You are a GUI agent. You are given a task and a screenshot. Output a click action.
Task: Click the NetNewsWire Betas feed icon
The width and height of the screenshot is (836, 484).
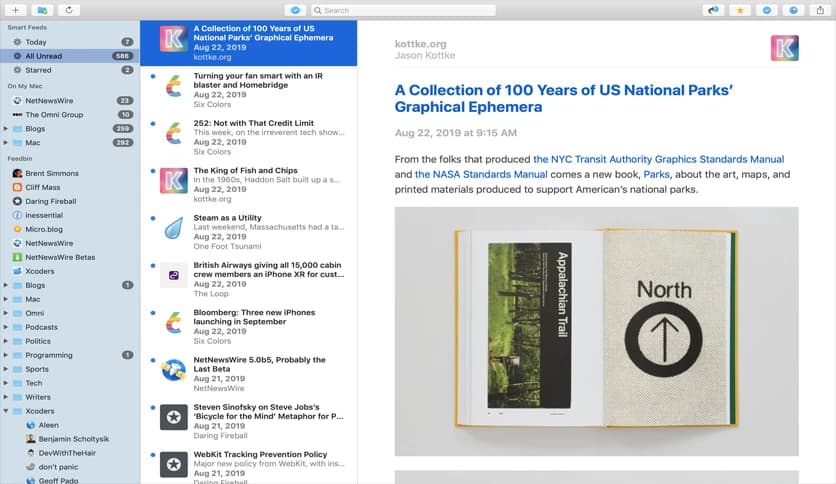tap(17, 257)
